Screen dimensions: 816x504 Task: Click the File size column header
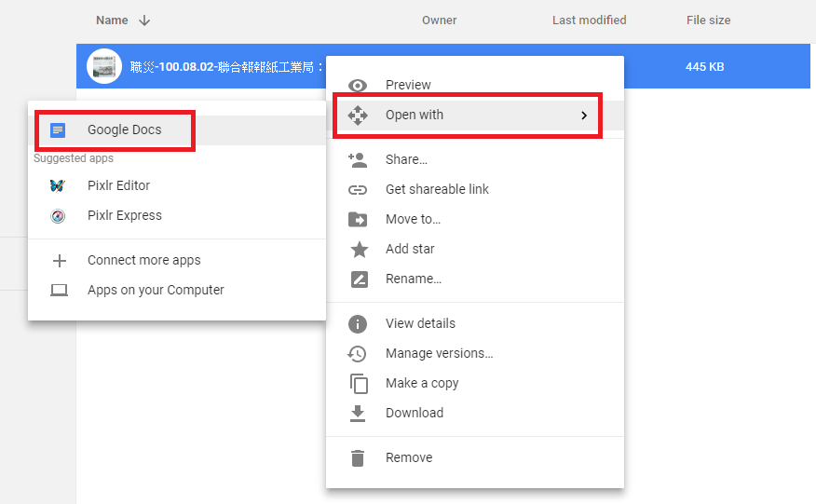click(708, 20)
